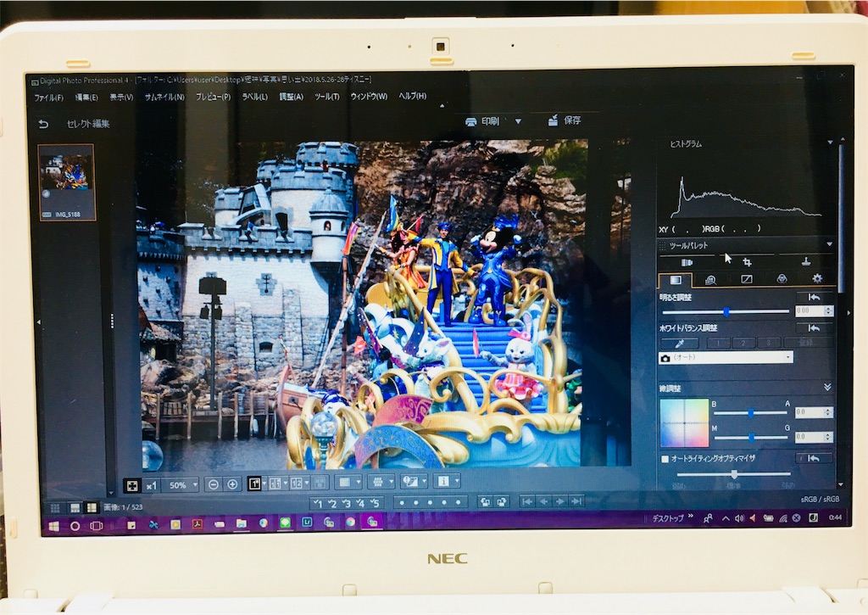
Task: Switch to the tone curve tab
Action: (x=746, y=279)
